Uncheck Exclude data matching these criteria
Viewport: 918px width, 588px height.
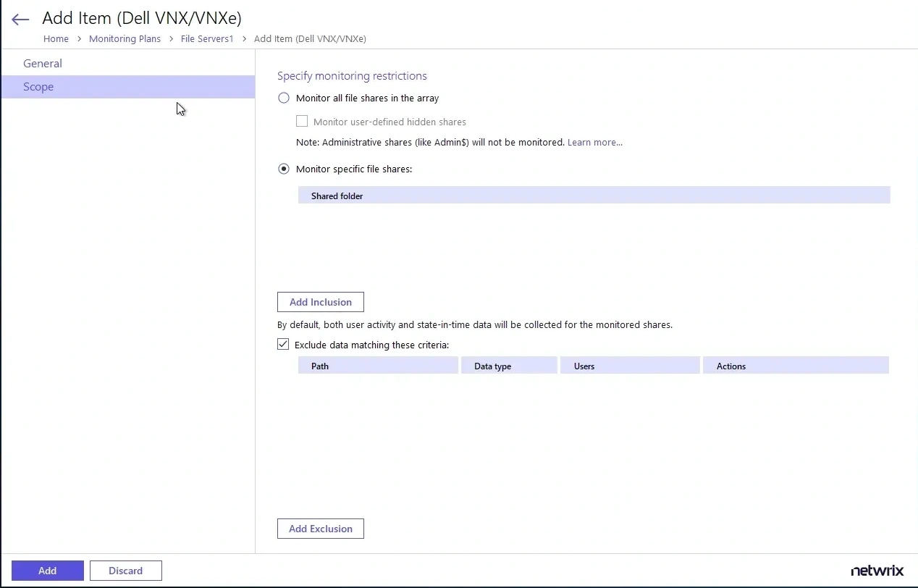[x=283, y=345]
